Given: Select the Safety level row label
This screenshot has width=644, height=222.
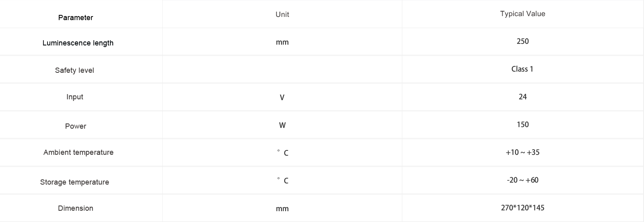Looking at the screenshot, I should pyautogui.click(x=75, y=70).
